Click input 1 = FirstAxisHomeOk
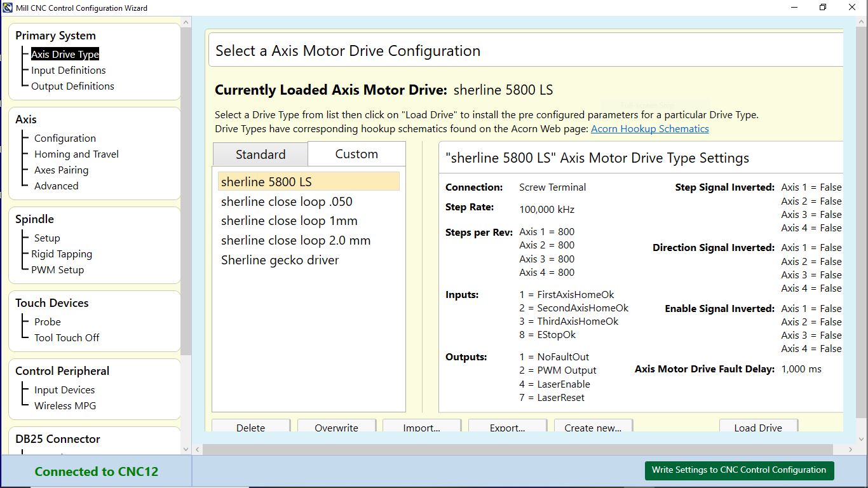The width and height of the screenshot is (868, 488). (567, 295)
